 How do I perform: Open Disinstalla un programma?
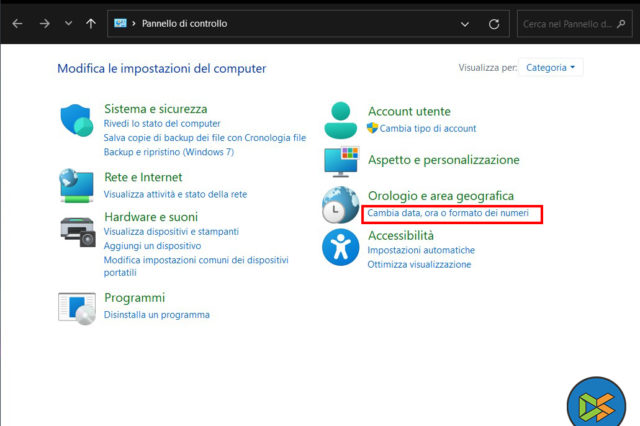pyautogui.click(x=157, y=315)
